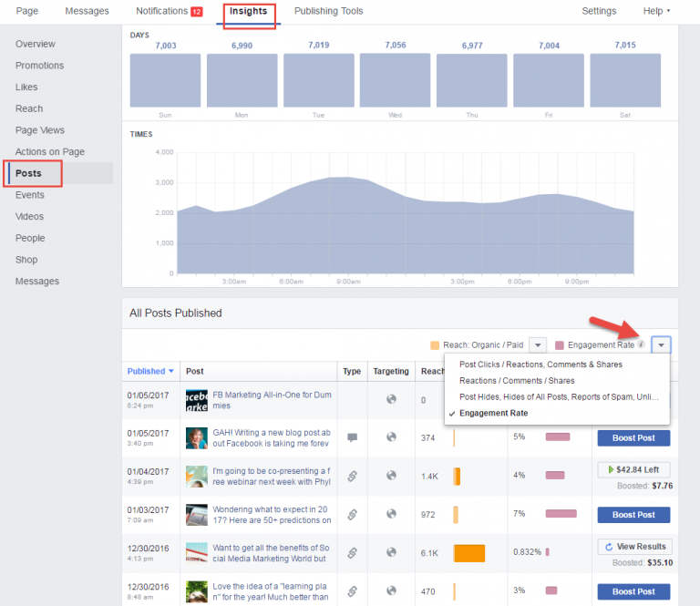
Task: Click the link type icon for 12/30 4:13 pm post
Action: coord(352,553)
